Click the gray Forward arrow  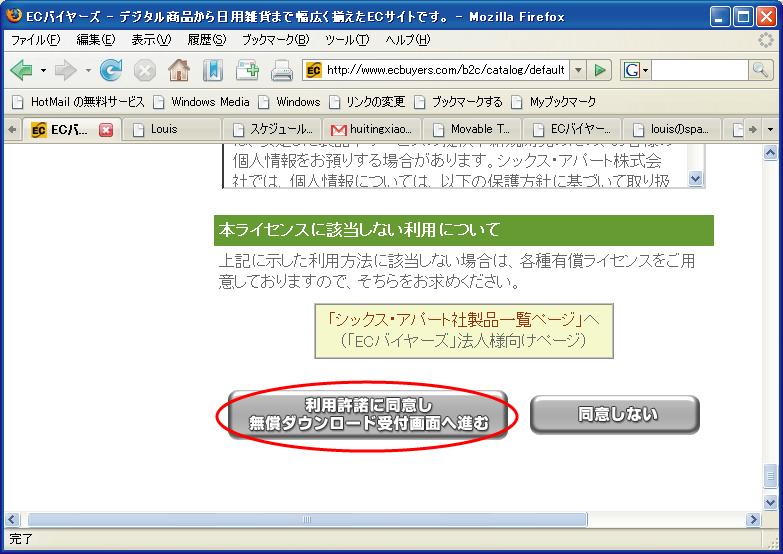point(66,70)
